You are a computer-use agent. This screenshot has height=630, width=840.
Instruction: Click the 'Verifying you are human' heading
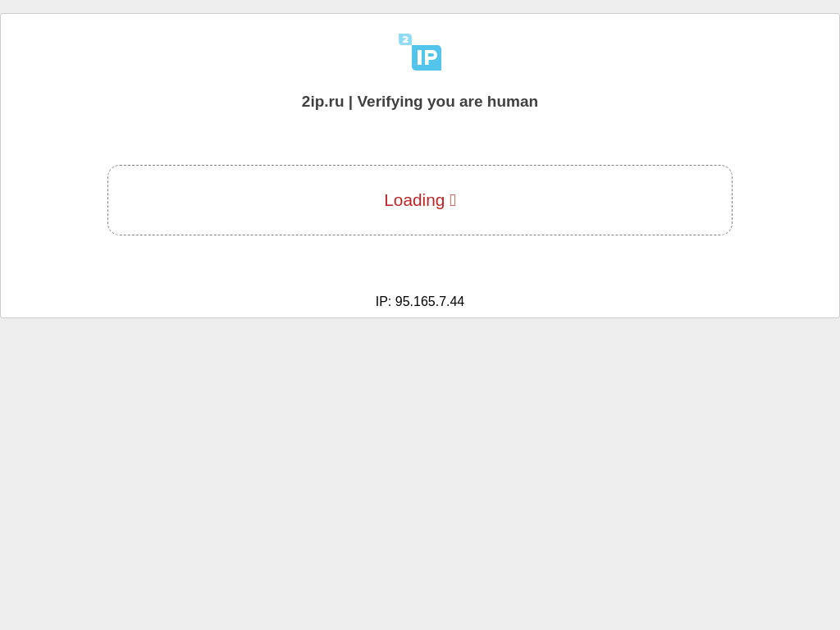pos(447,102)
